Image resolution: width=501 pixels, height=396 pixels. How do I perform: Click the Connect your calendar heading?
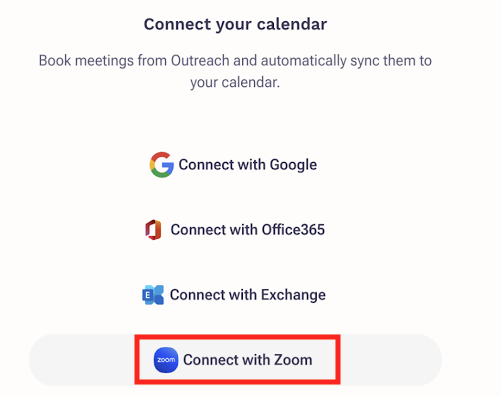(235, 24)
